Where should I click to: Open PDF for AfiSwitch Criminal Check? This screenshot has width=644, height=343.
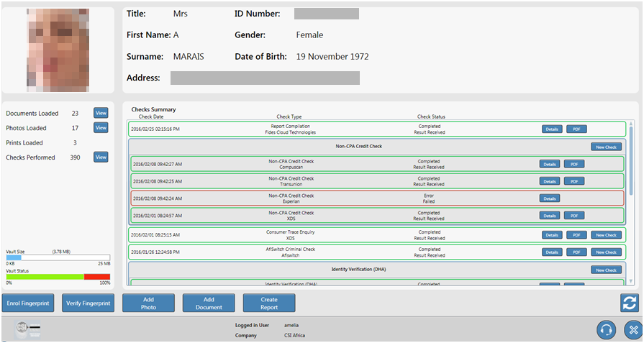pos(576,252)
